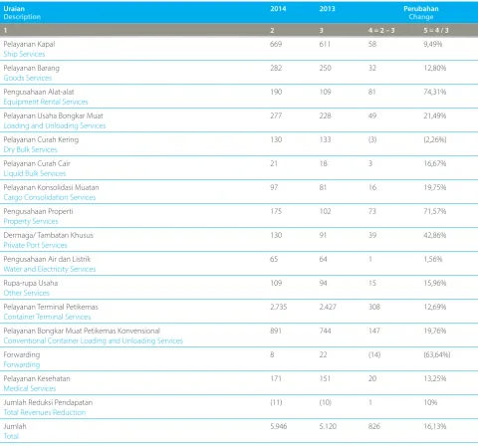
Task: Click 'Container Terminal Services' text
Action: 47,317
